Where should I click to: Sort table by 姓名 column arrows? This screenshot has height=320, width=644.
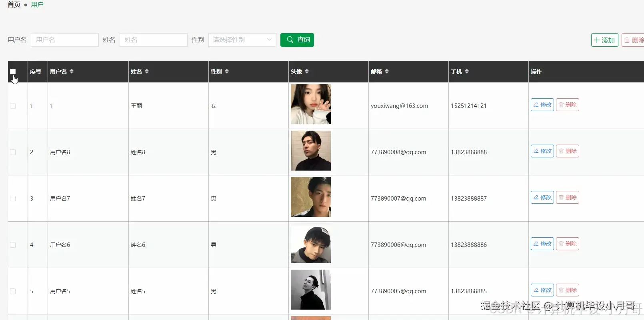(x=147, y=71)
